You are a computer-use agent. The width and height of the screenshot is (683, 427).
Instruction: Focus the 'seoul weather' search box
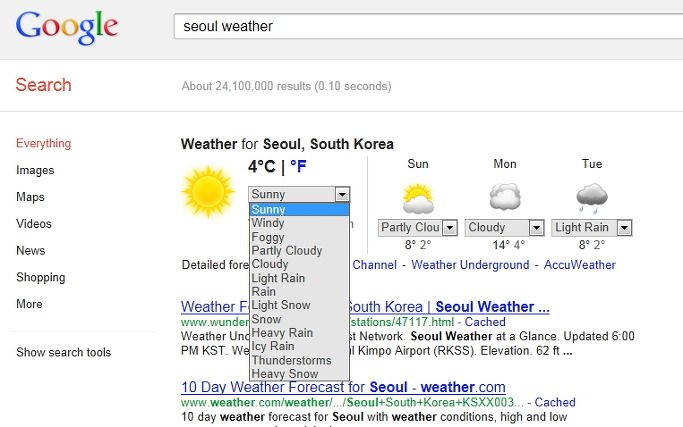(x=428, y=26)
